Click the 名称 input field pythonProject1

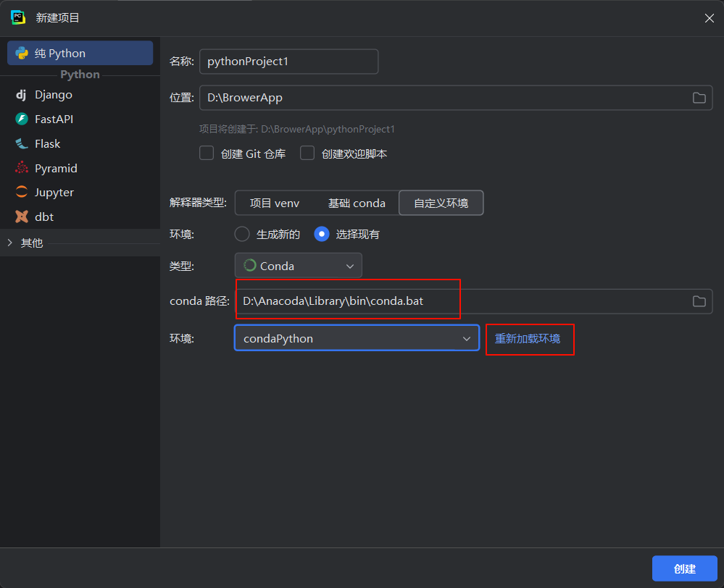tap(288, 62)
